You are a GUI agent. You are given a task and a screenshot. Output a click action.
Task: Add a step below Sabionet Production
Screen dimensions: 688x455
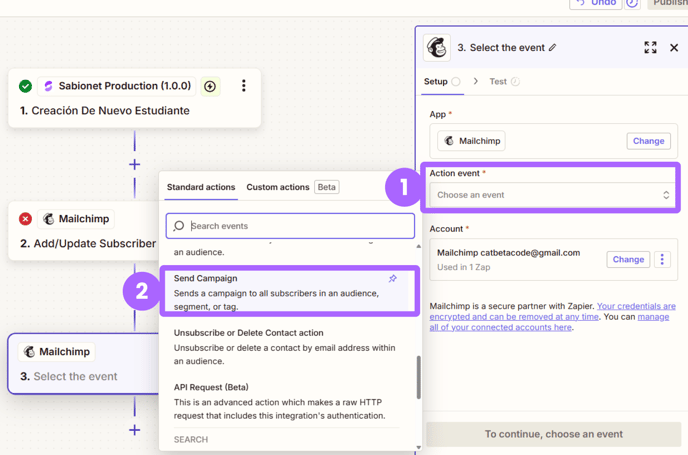135,165
